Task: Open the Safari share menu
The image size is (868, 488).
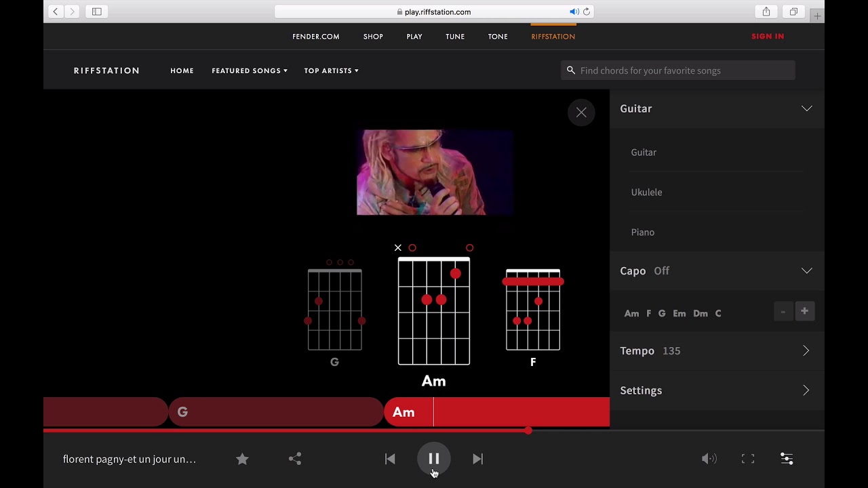Action: click(766, 12)
